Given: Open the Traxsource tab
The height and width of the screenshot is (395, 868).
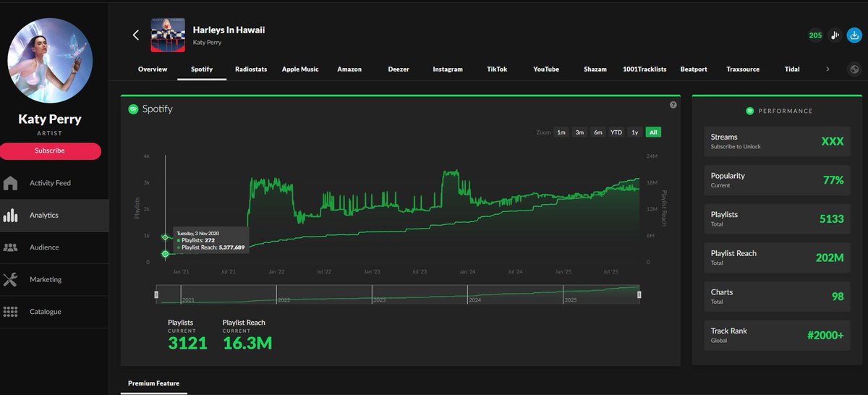Looking at the screenshot, I should [743, 69].
